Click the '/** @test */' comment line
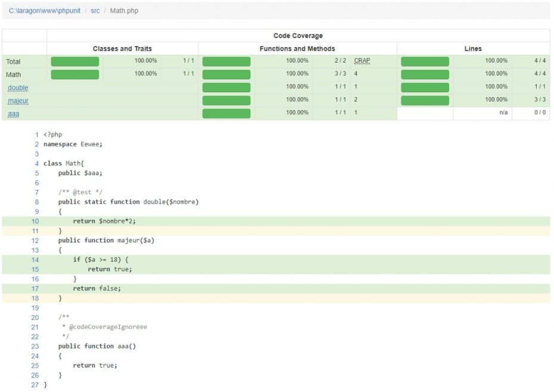Screen dimensions: 554x392 [x=80, y=192]
